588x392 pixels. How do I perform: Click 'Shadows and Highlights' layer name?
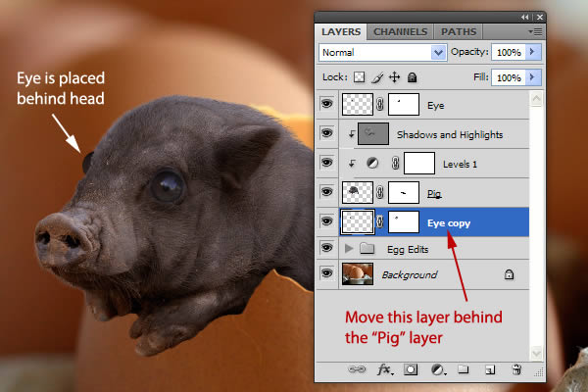[450, 134]
